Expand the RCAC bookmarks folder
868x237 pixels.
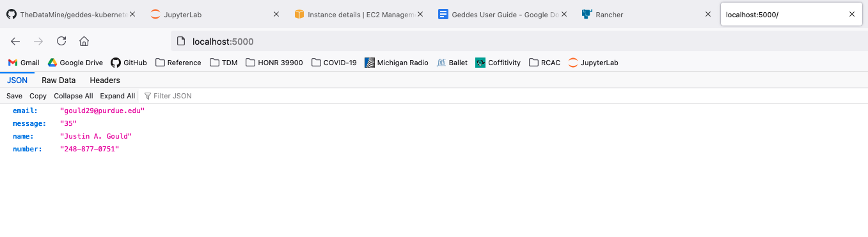[x=544, y=63]
